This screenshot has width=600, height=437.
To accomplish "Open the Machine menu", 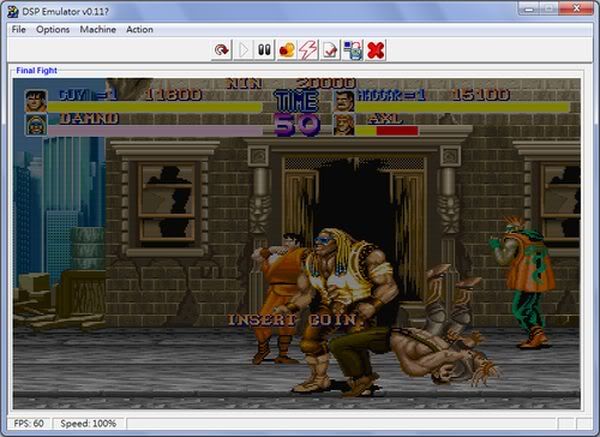I will coord(98,29).
